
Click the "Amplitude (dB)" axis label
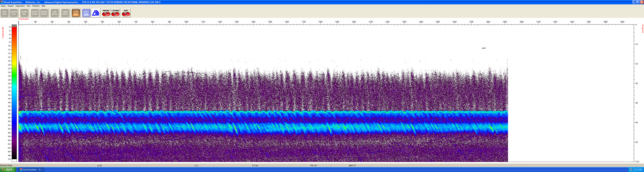point(3,33)
